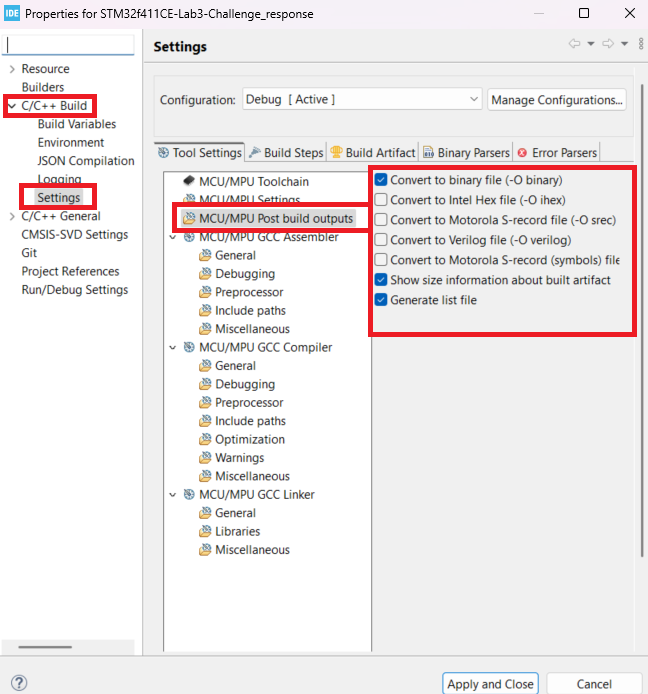Disable Generate list file checkbox
This screenshot has height=694, width=648.
click(381, 300)
